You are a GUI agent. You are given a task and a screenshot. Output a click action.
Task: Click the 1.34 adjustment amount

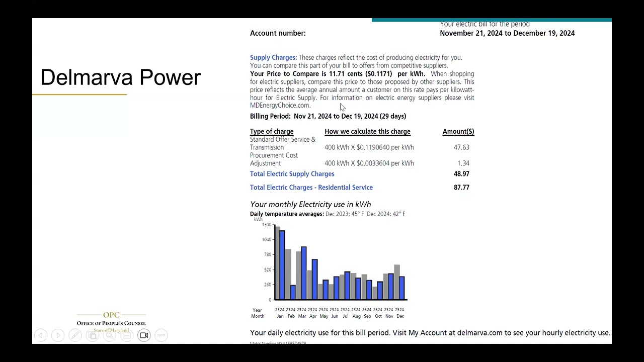(463, 163)
